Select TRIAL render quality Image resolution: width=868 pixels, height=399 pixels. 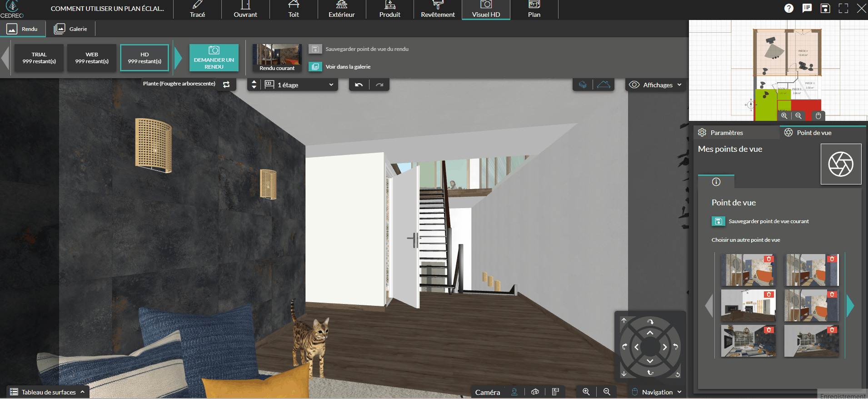tap(39, 58)
